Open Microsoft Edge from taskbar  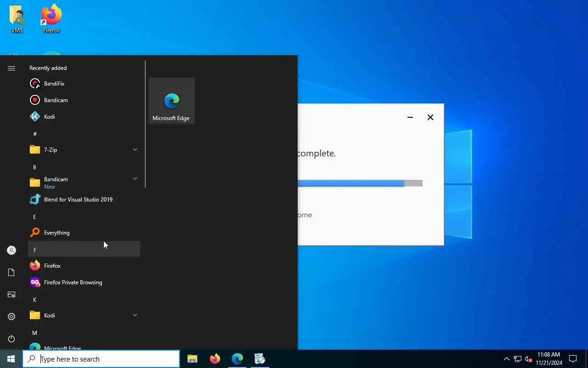click(x=237, y=359)
